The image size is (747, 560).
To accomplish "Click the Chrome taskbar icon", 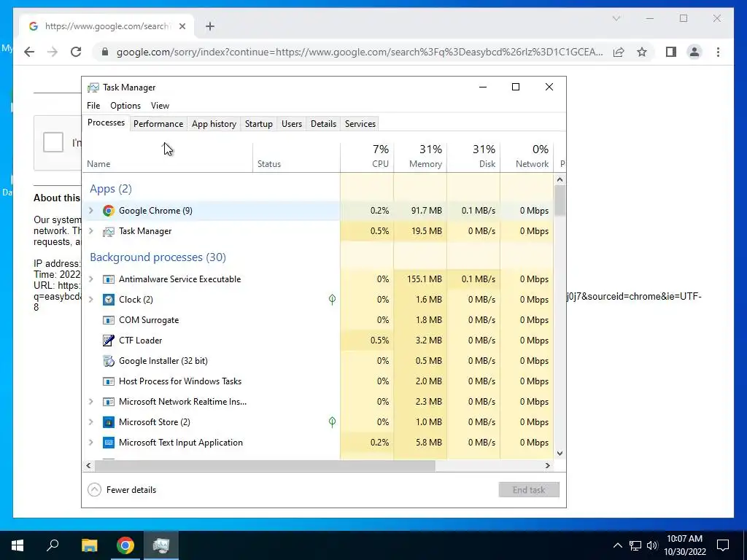I will (125, 545).
